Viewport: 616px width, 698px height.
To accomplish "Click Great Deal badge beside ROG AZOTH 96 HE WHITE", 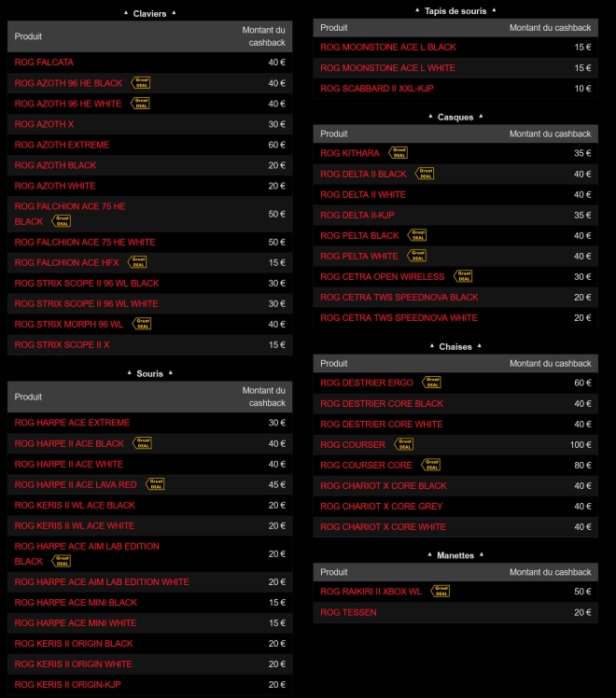I will point(140,104).
